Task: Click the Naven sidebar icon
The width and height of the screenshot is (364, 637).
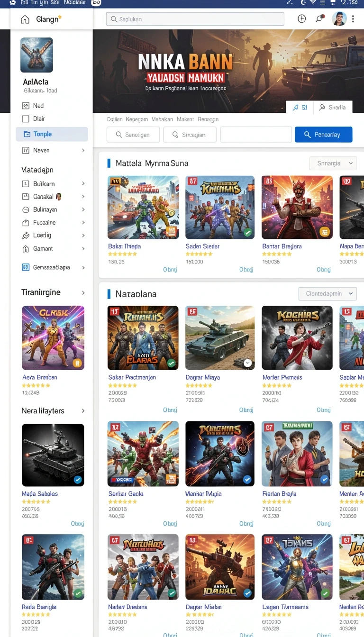Action: (x=26, y=150)
